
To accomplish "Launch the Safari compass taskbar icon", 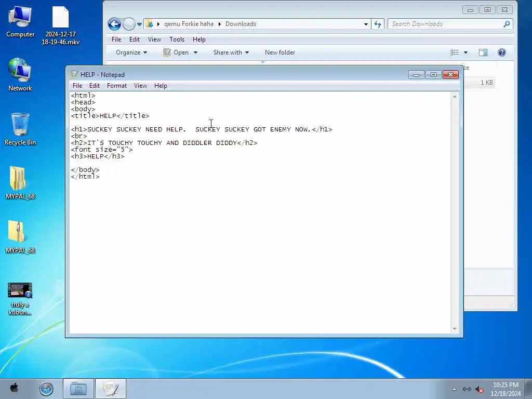I will pyautogui.click(x=46, y=389).
